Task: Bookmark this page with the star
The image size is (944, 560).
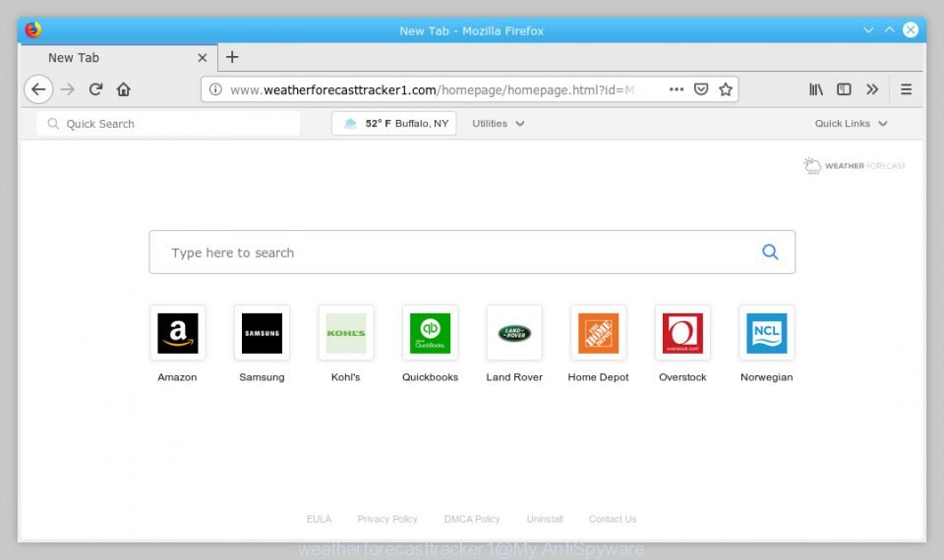Action: 726,89
